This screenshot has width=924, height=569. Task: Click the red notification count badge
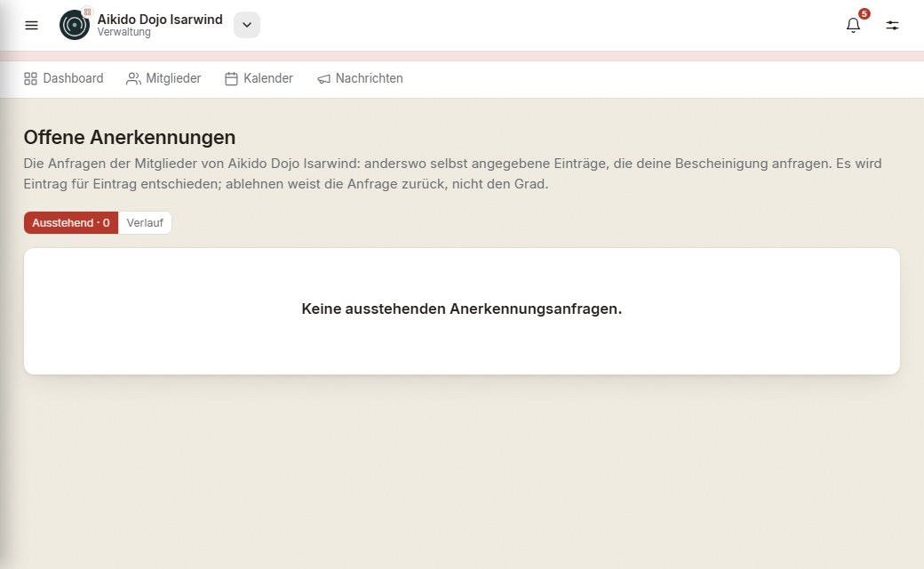[x=864, y=13]
